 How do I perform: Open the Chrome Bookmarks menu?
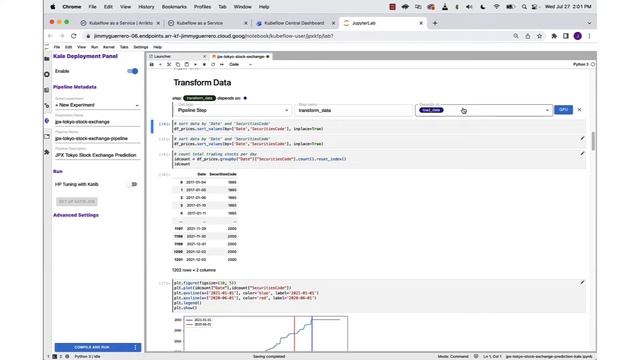[x=174, y=7]
